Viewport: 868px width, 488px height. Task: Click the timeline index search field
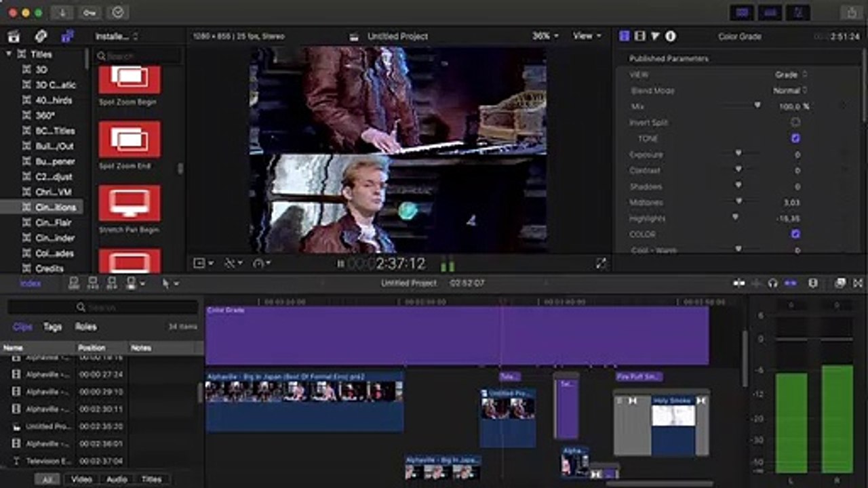102,307
